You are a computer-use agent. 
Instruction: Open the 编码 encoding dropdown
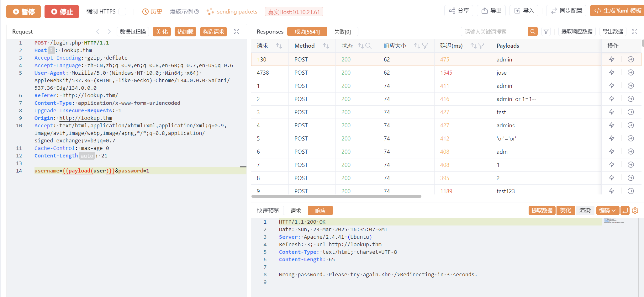click(608, 210)
